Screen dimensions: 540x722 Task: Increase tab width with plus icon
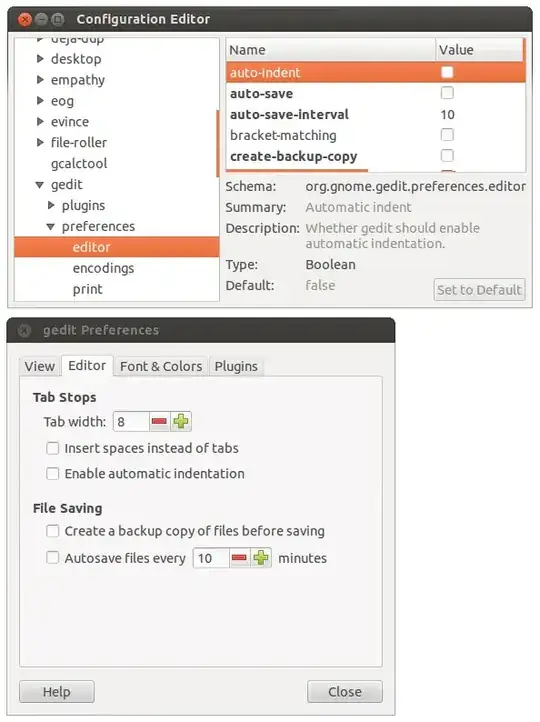(180, 421)
